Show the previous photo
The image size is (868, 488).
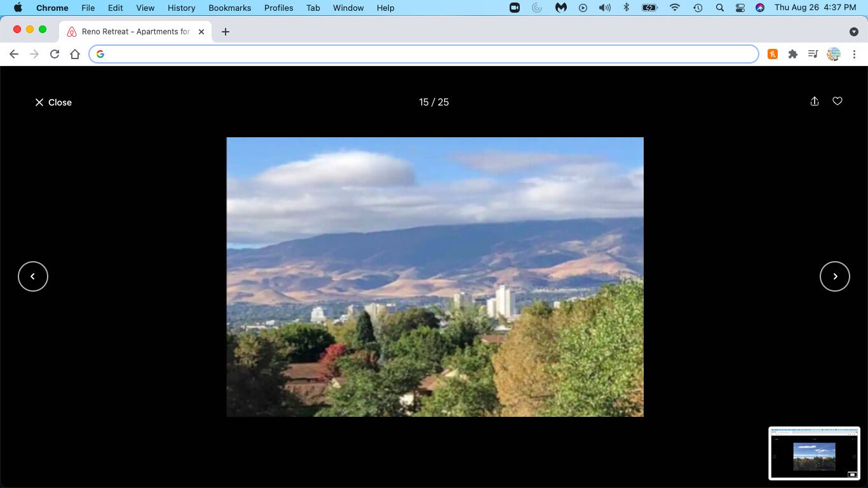click(x=33, y=276)
